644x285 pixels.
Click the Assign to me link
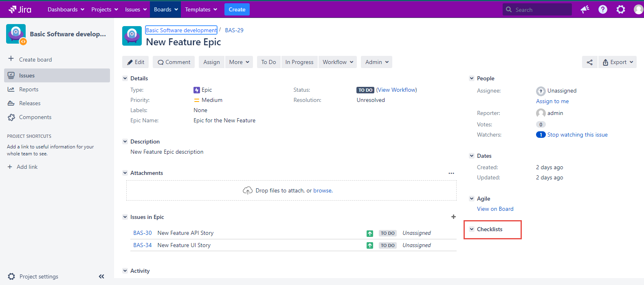[552, 101]
